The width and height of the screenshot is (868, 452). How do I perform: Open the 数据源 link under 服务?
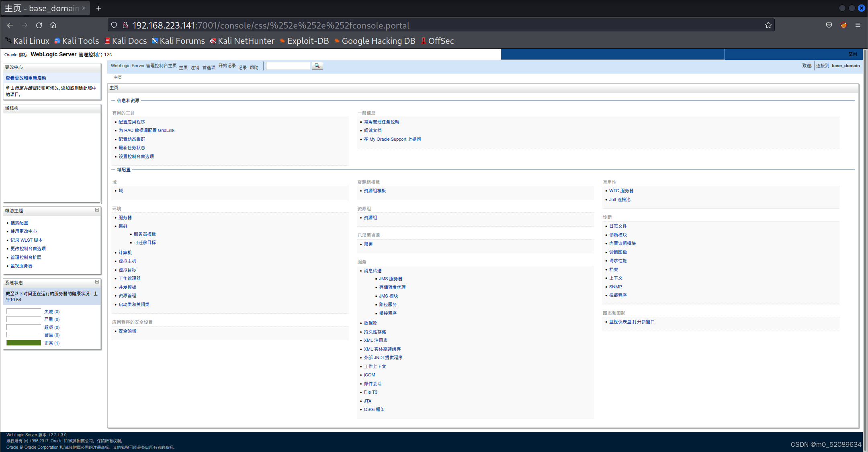point(370,323)
